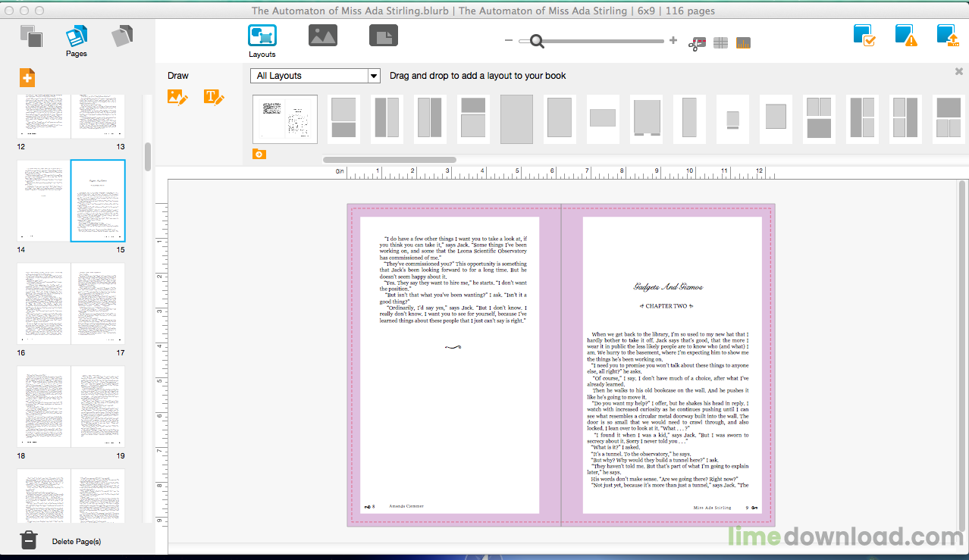The image size is (969, 560).
Task: Select page 13 thumbnail
Action: (x=98, y=117)
